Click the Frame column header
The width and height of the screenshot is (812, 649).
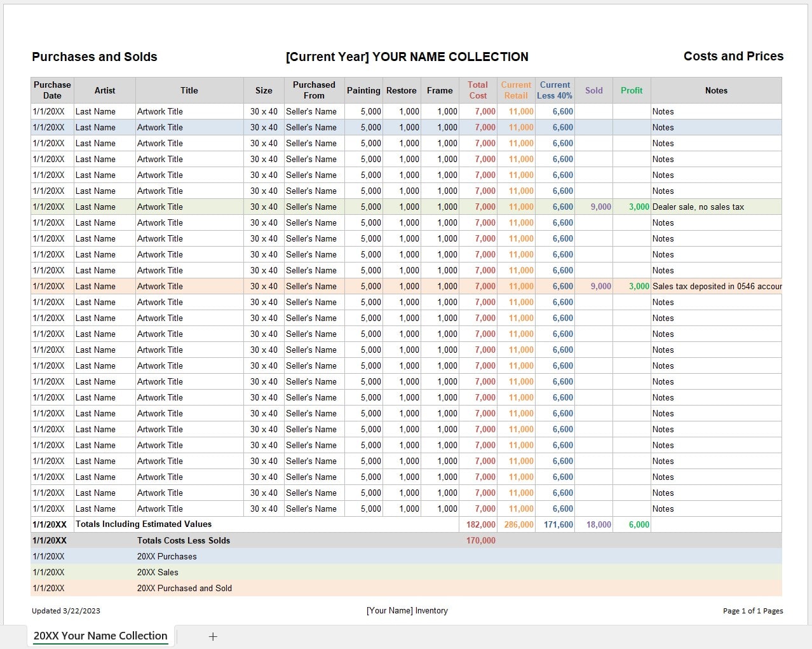440,90
